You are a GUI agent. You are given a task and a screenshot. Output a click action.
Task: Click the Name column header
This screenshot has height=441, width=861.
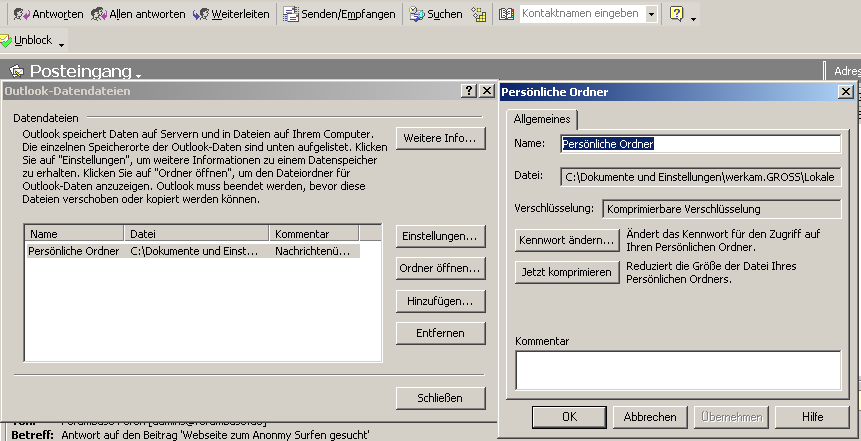click(x=75, y=234)
